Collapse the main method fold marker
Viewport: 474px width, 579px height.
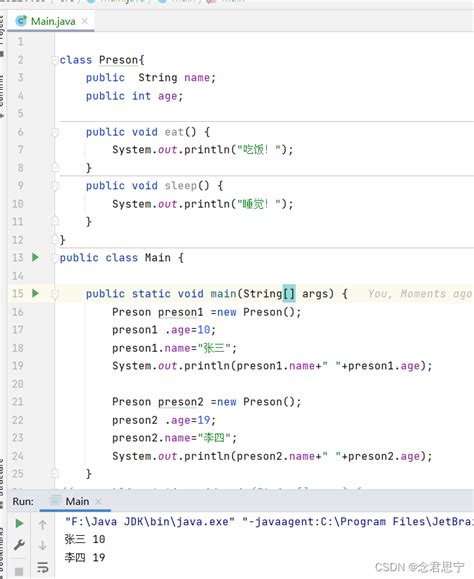55,294
